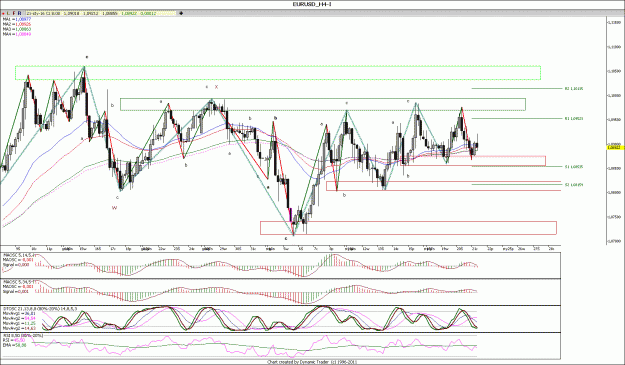
Task: Click the red W wave label
Action: pos(114,208)
